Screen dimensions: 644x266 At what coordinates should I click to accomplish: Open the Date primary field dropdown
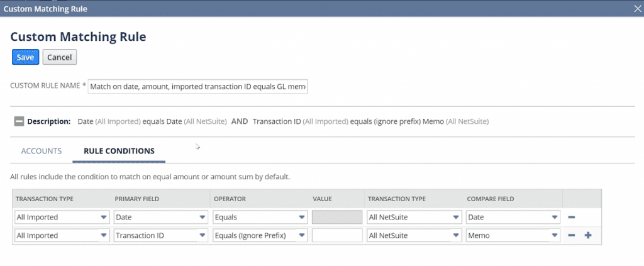[160, 218]
